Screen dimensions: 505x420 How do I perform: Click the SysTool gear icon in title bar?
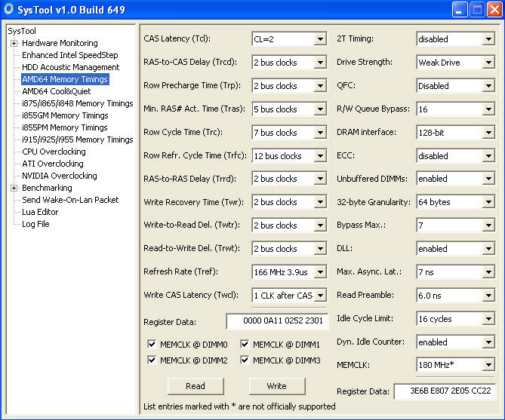click(x=8, y=9)
